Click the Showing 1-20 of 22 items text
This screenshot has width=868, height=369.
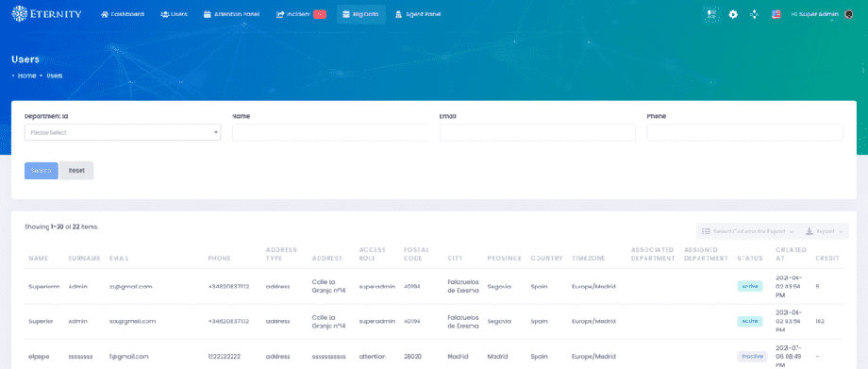point(61,226)
